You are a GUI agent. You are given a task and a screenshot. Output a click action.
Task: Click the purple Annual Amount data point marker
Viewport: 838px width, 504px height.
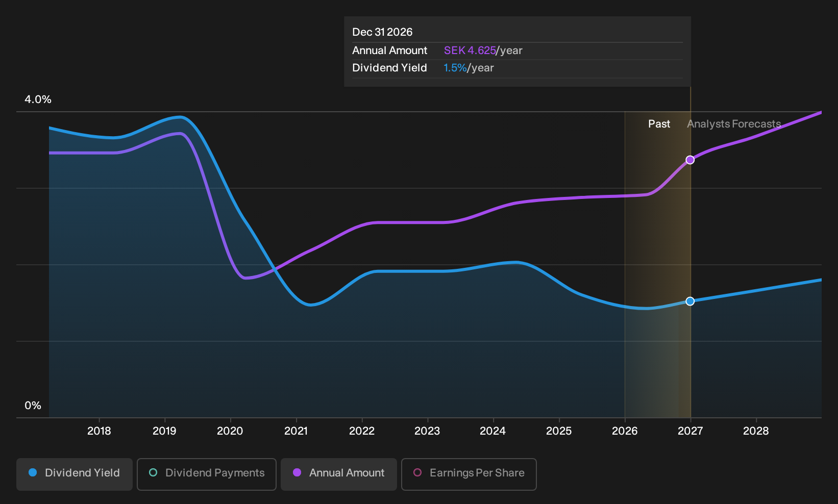pos(690,160)
